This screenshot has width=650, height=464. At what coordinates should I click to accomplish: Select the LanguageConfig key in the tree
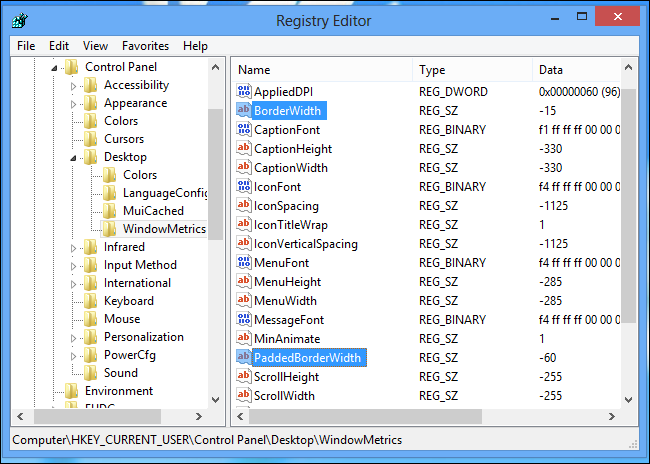[165, 193]
